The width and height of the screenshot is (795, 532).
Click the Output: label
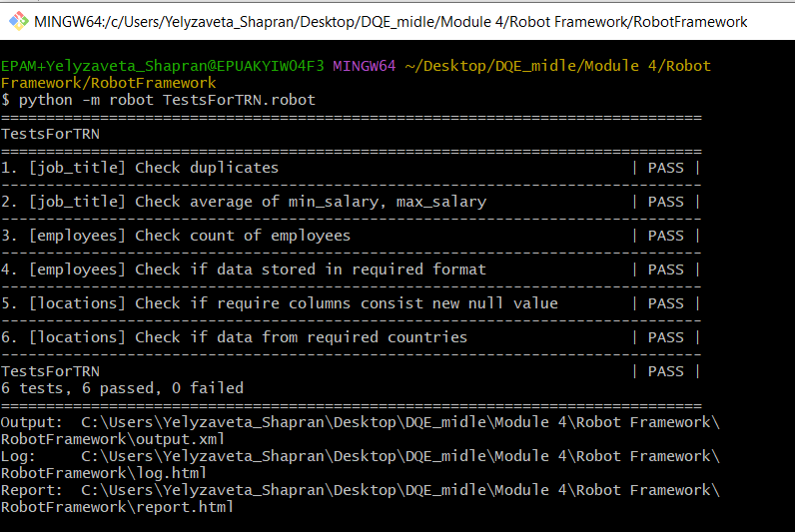tap(31, 422)
